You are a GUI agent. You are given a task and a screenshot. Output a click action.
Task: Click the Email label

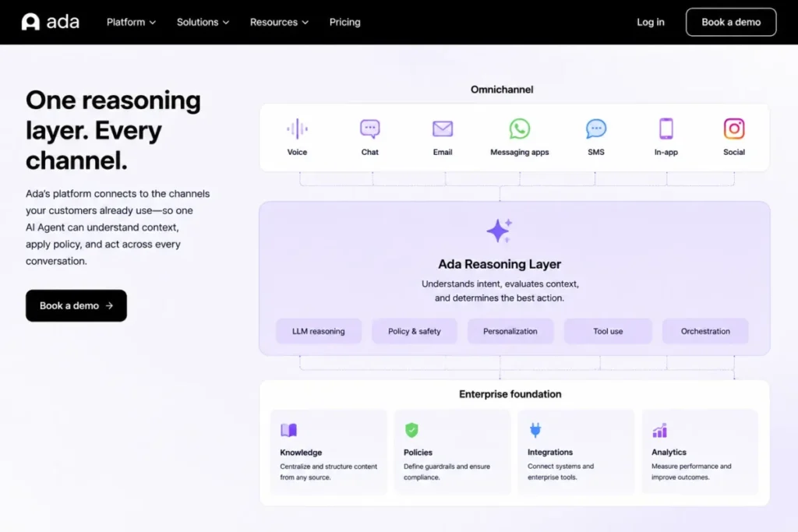pyautogui.click(x=443, y=152)
